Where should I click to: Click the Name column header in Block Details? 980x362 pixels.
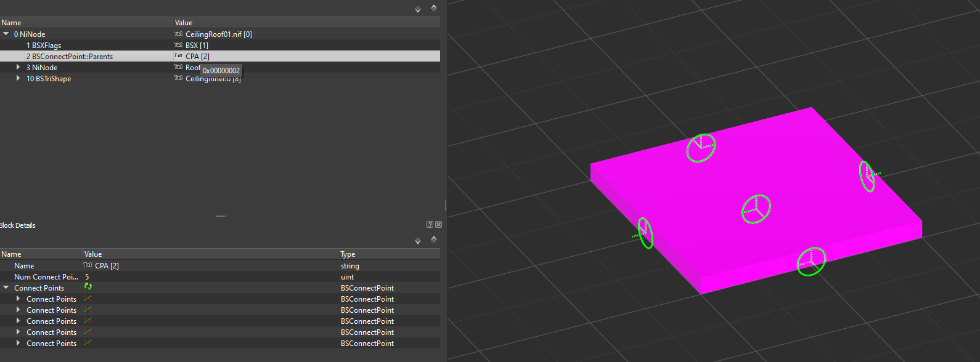[x=41, y=254]
